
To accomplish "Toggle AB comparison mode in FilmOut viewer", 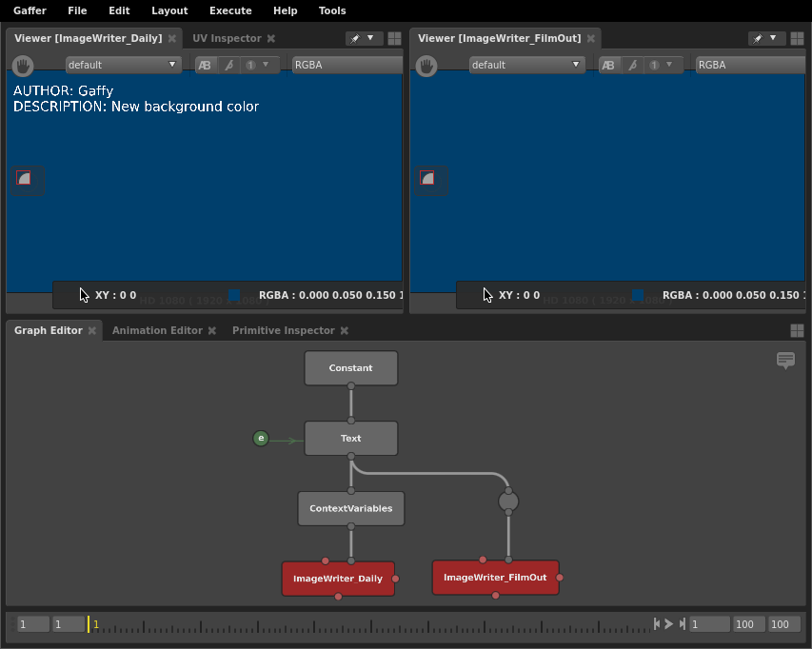I will coord(608,66).
